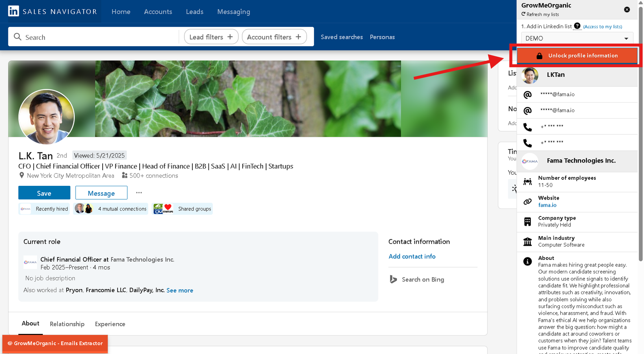Click Unlock profile information button
Screen dimensions: 644x354
577,56
